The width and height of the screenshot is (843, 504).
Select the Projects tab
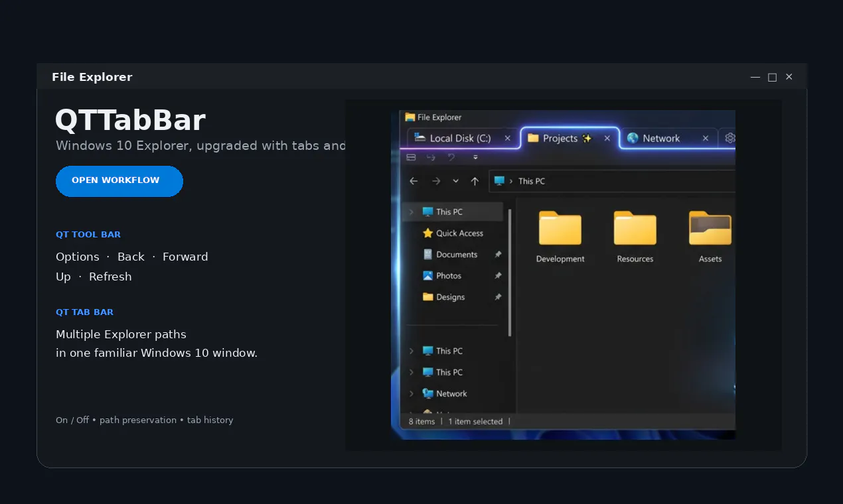(570, 138)
